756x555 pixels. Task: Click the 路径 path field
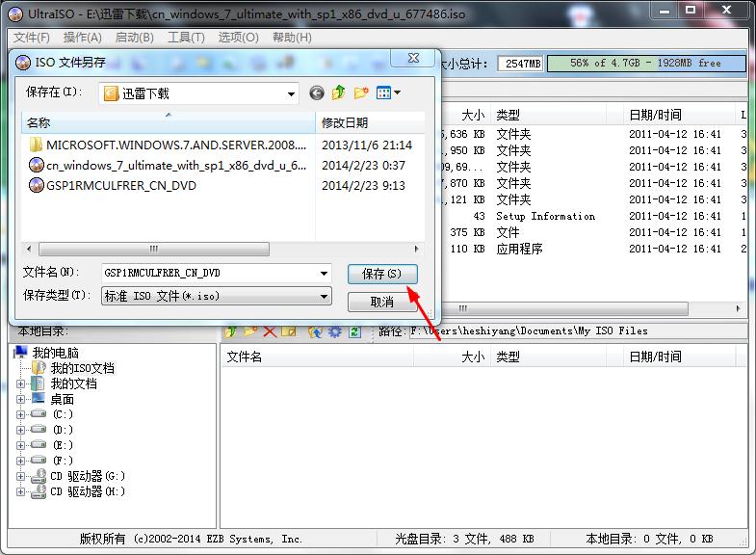point(577,331)
